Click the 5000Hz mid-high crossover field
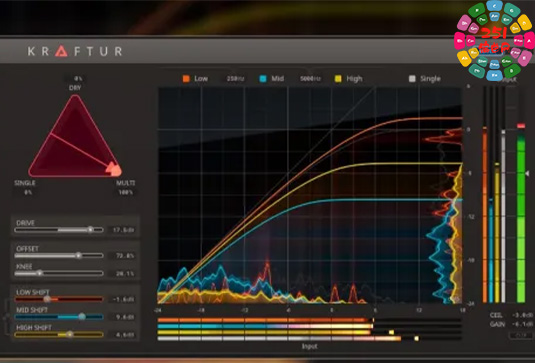 pos(310,79)
